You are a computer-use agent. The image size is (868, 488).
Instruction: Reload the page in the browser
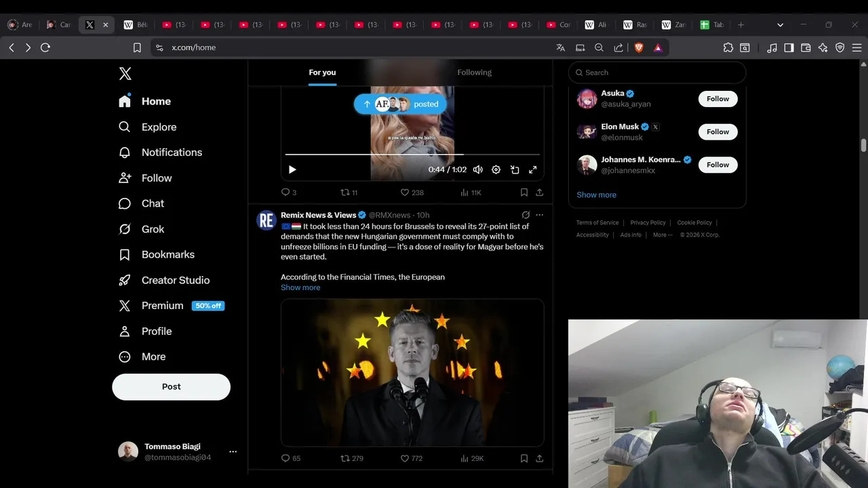(45, 47)
